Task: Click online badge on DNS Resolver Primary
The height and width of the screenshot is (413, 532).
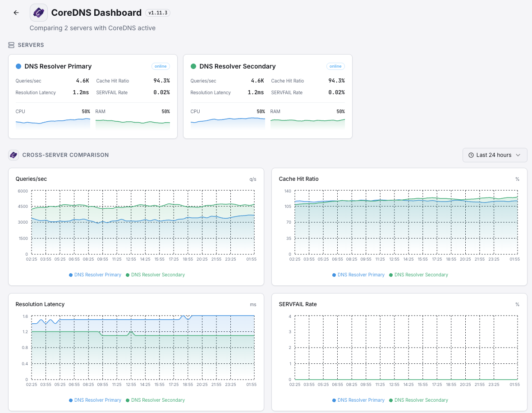Action: (161, 66)
